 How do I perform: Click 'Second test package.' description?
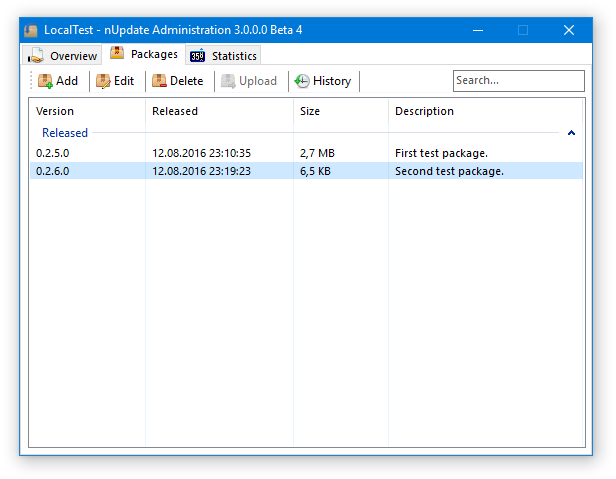(x=449, y=172)
